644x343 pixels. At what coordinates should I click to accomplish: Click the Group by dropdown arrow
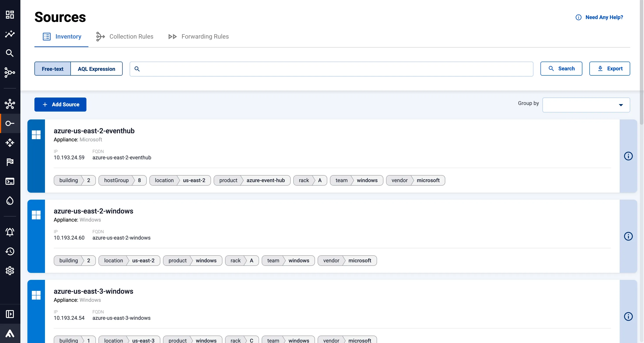tap(621, 105)
